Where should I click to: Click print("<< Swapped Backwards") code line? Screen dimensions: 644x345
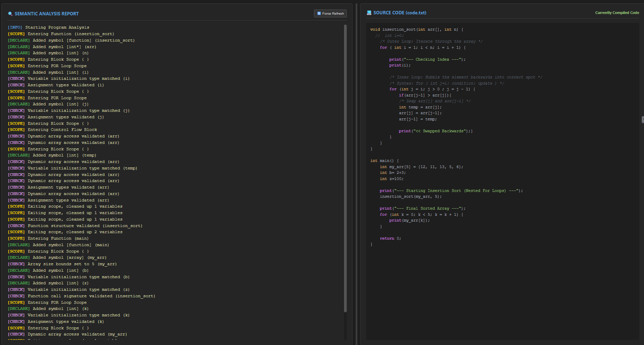pyautogui.click(x=436, y=131)
